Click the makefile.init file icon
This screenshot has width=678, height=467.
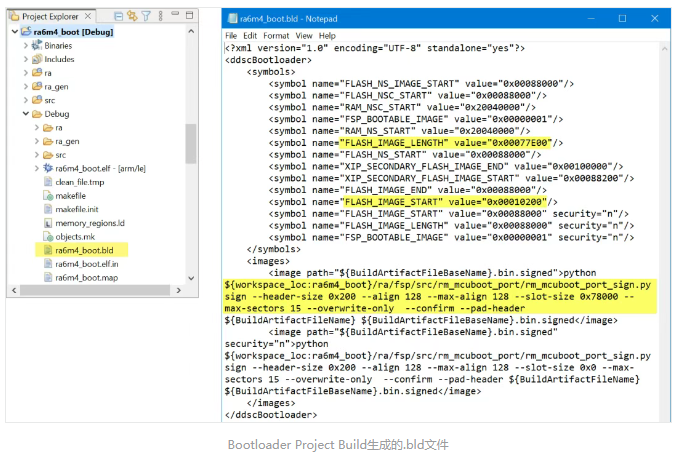(x=48, y=209)
